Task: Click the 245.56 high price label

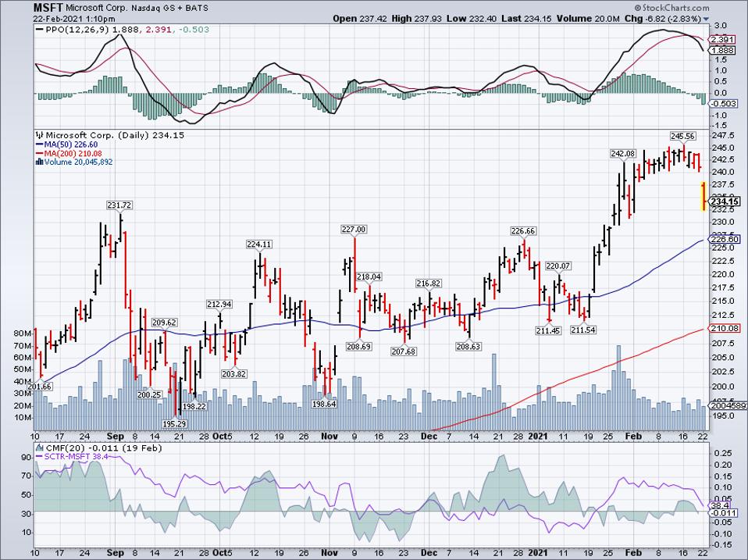Action: [682, 136]
